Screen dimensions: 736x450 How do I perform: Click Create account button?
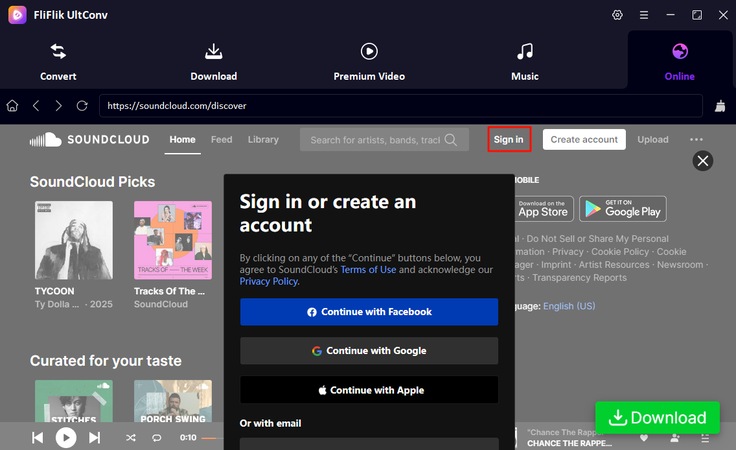pos(584,139)
